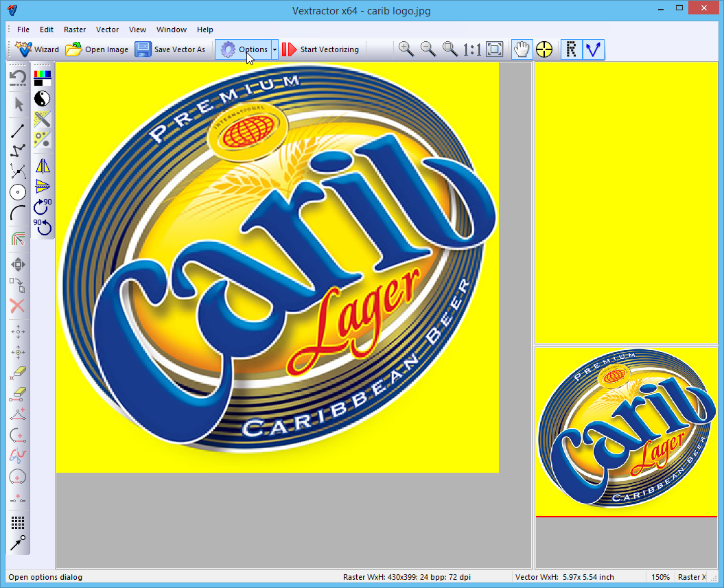Click the rotate 90 degrees clockwise icon
The width and height of the screenshot is (724, 588).
(43, 205)
